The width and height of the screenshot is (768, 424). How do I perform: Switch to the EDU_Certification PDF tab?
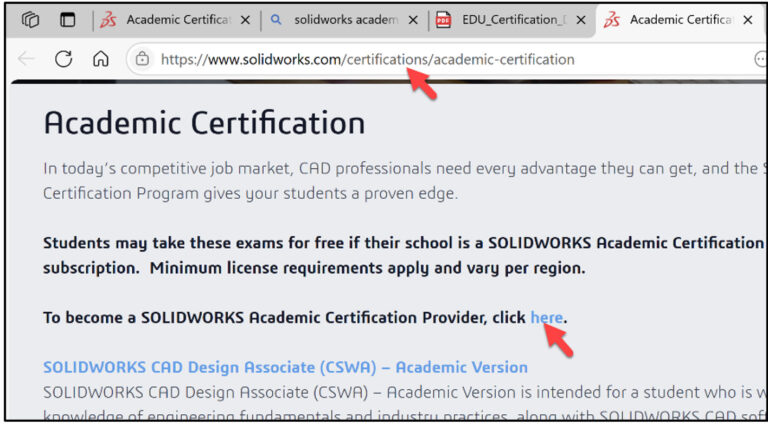[511, 20]
